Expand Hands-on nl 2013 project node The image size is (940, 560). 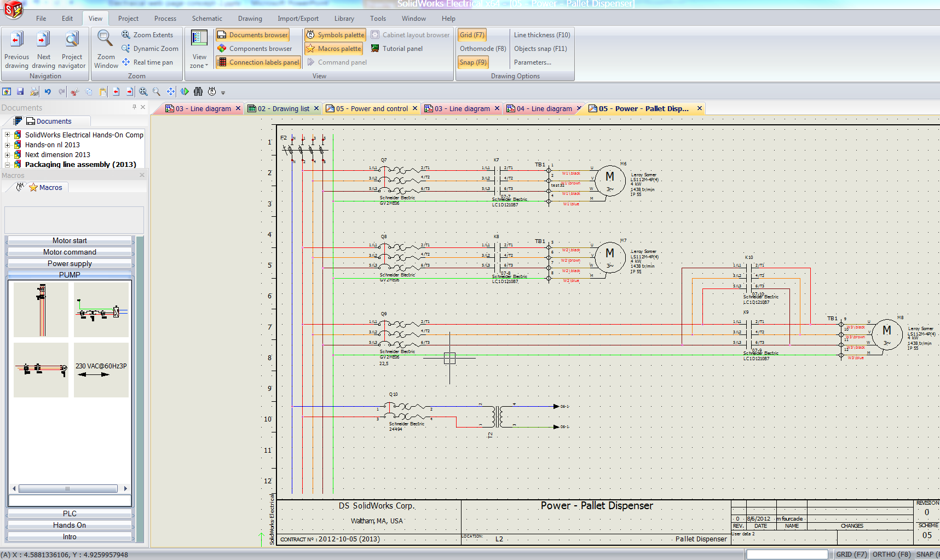click(7, 145)
